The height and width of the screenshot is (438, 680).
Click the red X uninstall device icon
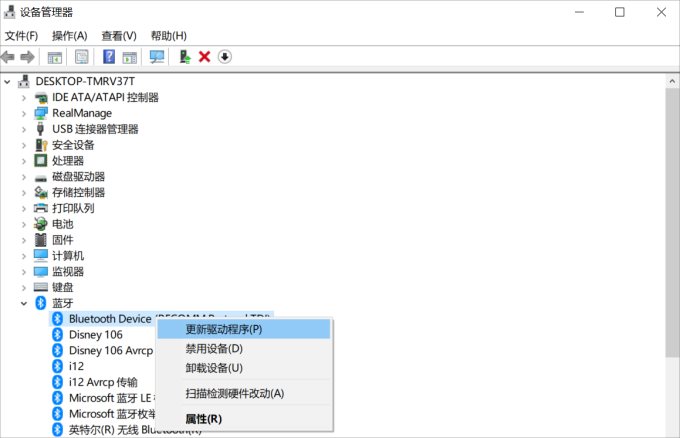coord(204,57)
